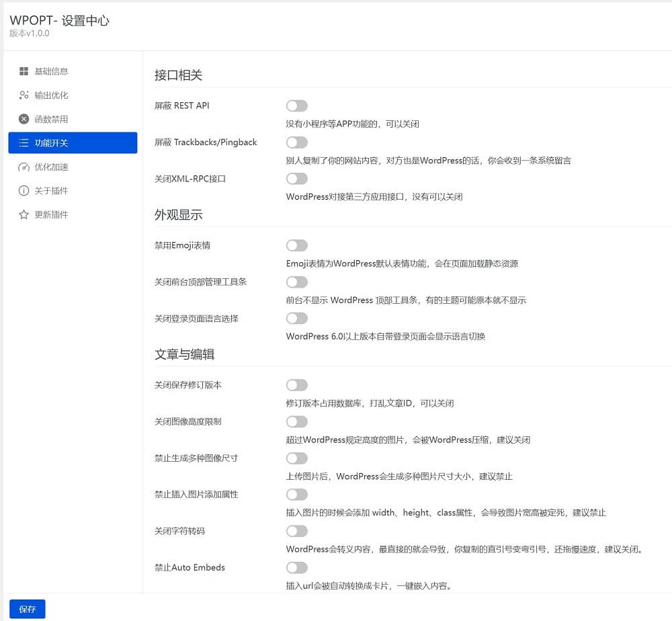This screenshot has width=672, height=621.
Task: Turn on 关闭XML-RPC接口
Action: [296, 178]
